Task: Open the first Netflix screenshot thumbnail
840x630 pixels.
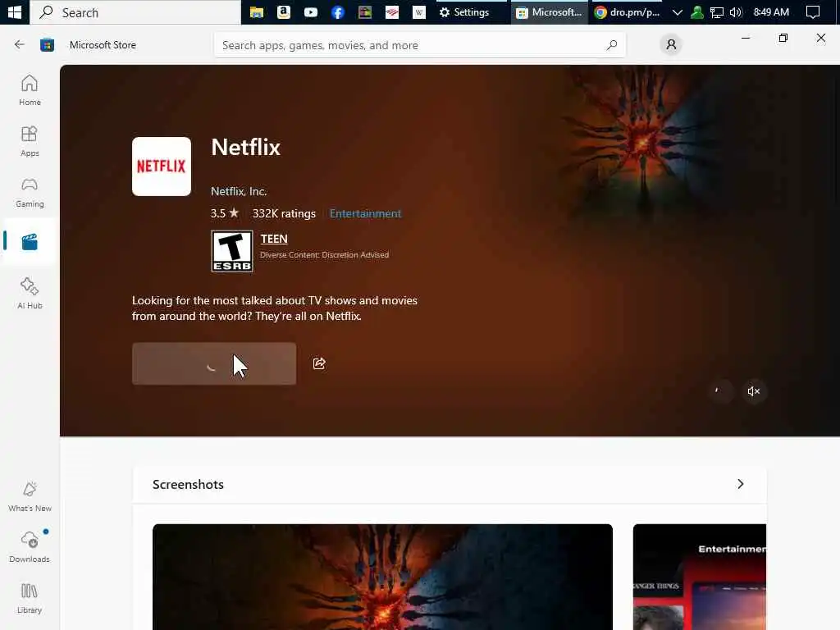Action: click(x=382, y=577)
